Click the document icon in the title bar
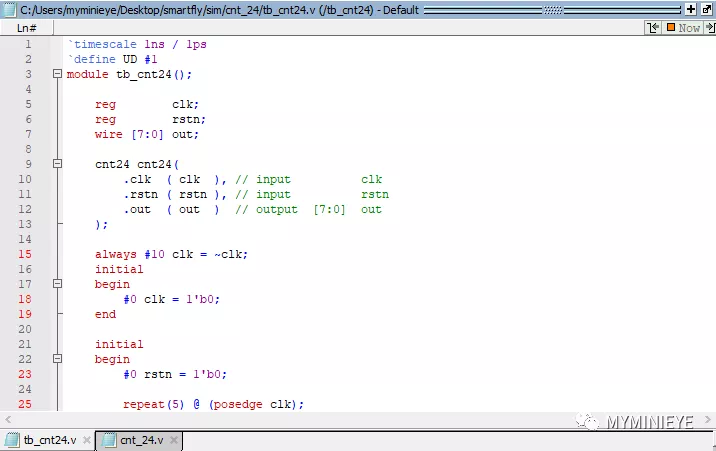716x451 pixels. 9,10
